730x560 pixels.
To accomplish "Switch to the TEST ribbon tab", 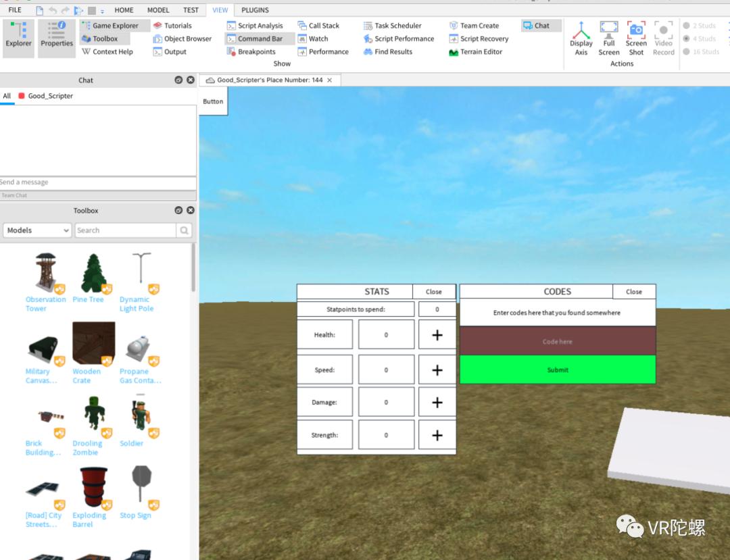I will (191, 9).
